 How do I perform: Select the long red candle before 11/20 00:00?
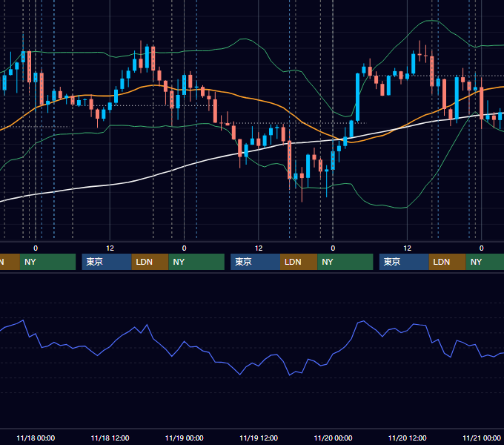tap(289, 159)
